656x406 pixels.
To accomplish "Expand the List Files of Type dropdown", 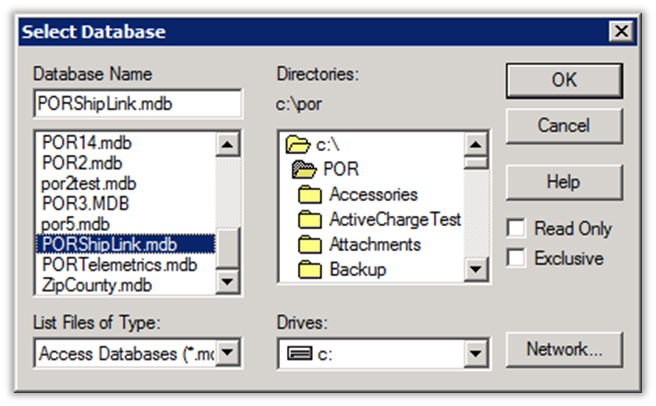I will [x=229, y=352].
